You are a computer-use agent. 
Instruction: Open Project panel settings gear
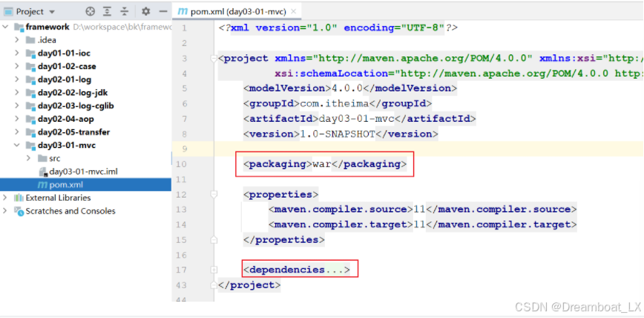146,12
